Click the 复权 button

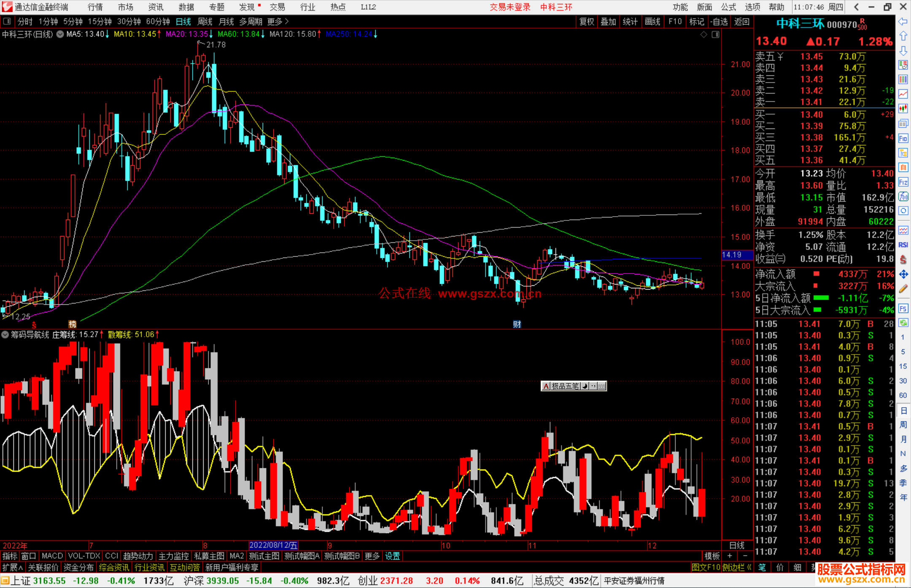(587, 21)
